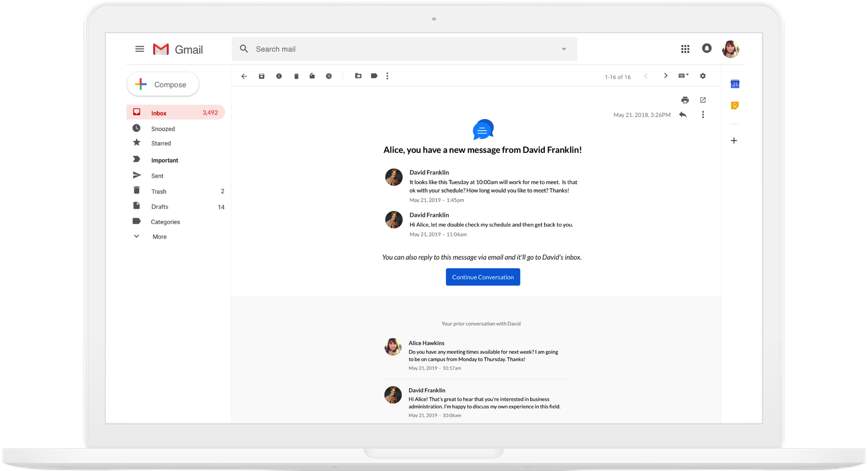Viewport: 868px width, 471px height.
Task: Click the Compose button
Action: pyautogui.click(x=163, y=84)
